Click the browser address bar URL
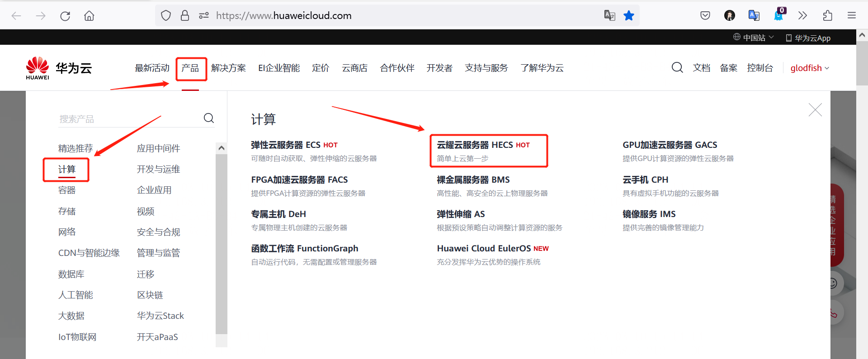Viewport: 868px width, 359px height. point(283,16)
